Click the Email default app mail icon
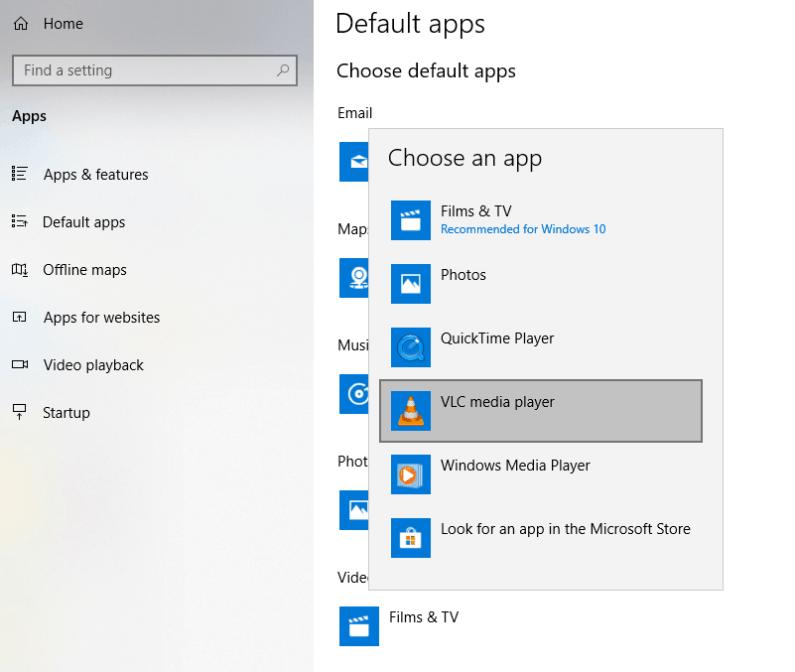 click(354, 162)
